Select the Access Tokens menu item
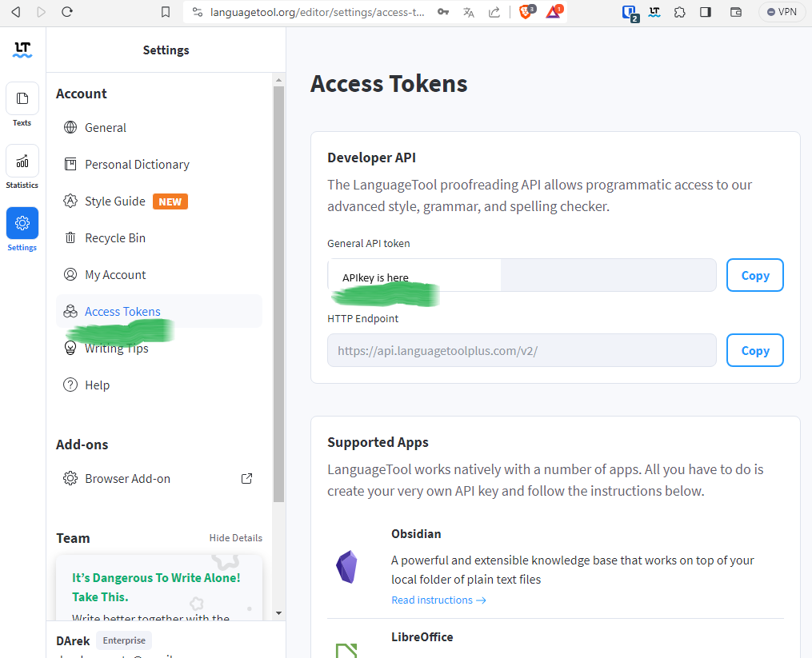This screenshot has height=658, width=812. (159, 311)
